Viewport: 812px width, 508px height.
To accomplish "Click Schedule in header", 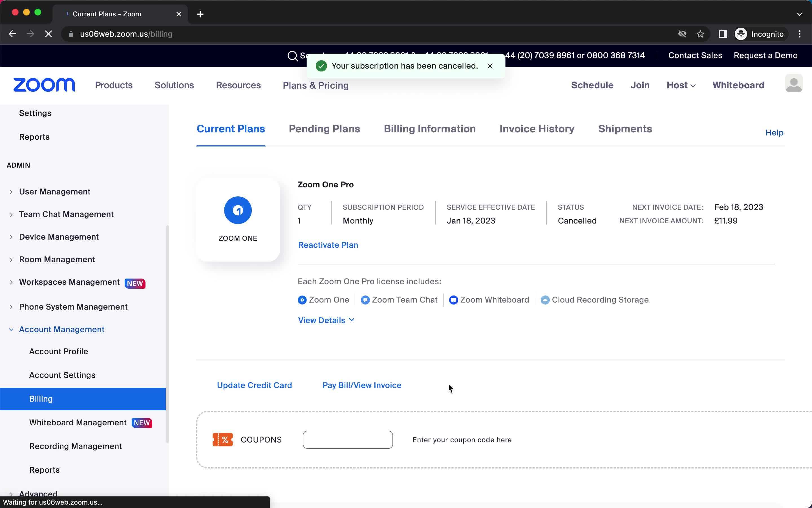I will coord(592,85).
